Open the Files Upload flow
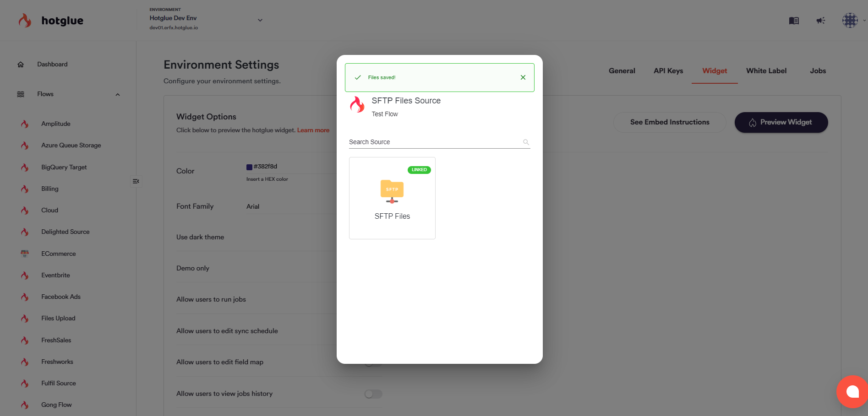Screen dimensions: 868x416 tap(58, 318)
